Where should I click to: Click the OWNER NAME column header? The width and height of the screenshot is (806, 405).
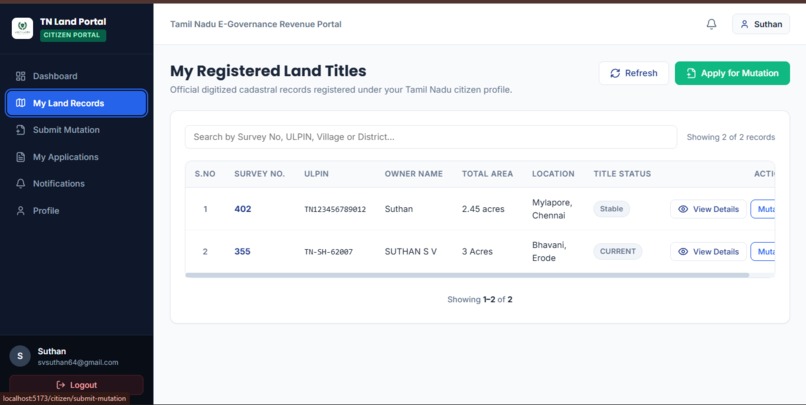414,174
